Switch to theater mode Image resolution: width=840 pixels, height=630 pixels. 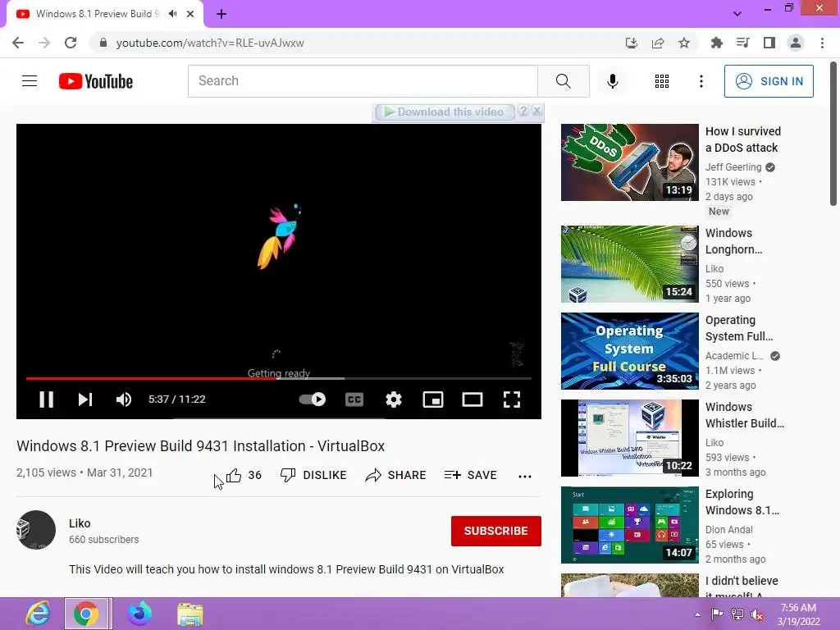point(472,399)
